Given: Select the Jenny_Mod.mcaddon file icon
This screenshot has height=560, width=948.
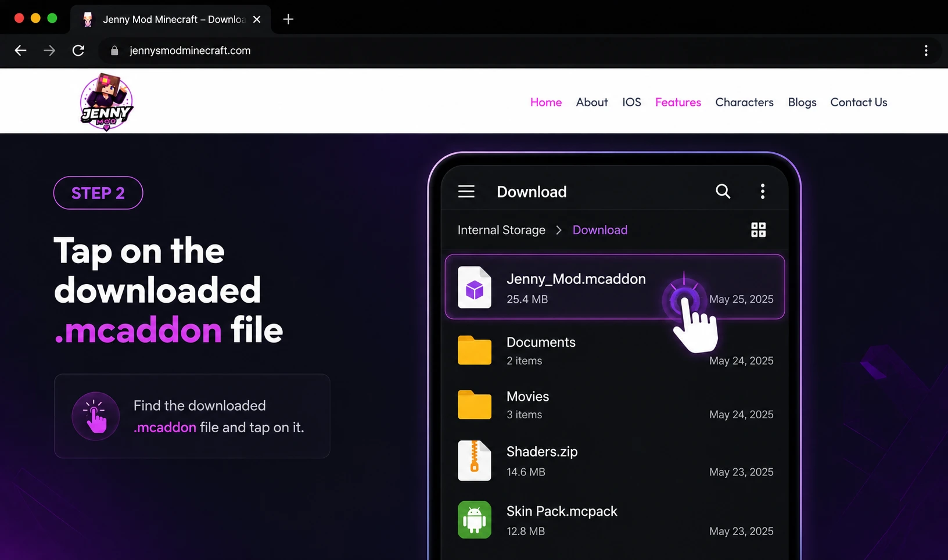Looking at the screenshot, I should click(475, 288).
